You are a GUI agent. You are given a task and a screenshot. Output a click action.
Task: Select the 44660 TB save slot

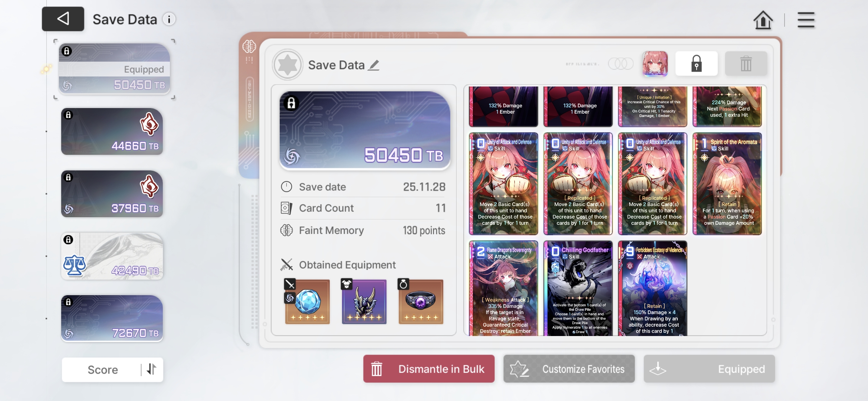click(x=112, y=131)
